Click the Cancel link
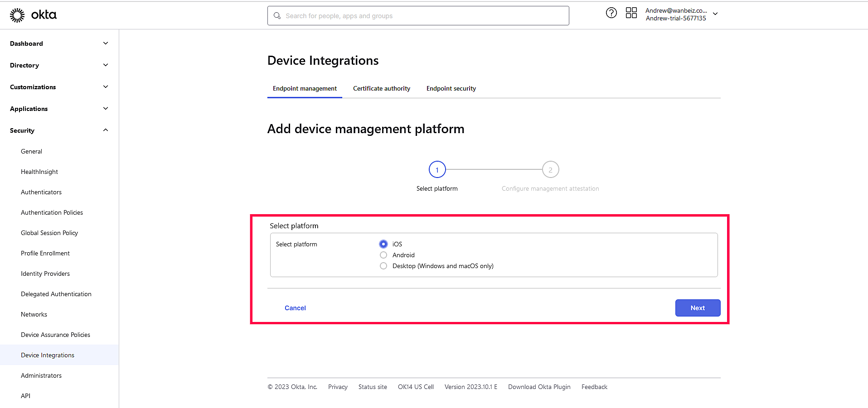 click(x=295, y=308)
